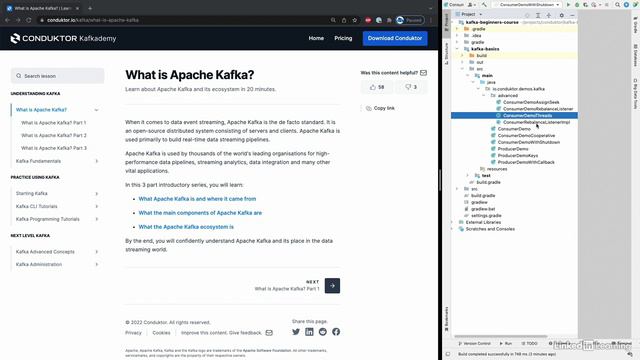The height and width of the screenshot is (360, 640).
Task: Open the Pricing nav item
Action: [343, 38]
